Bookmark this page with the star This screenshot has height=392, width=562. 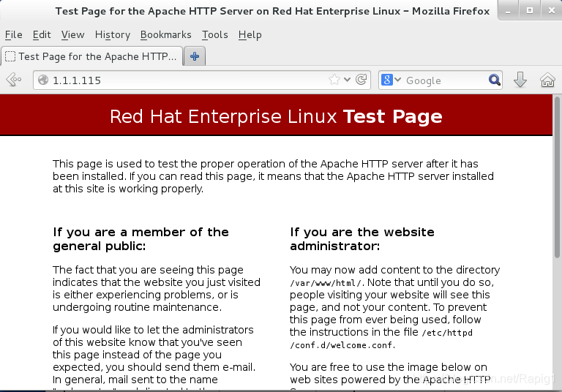[334, 80]
